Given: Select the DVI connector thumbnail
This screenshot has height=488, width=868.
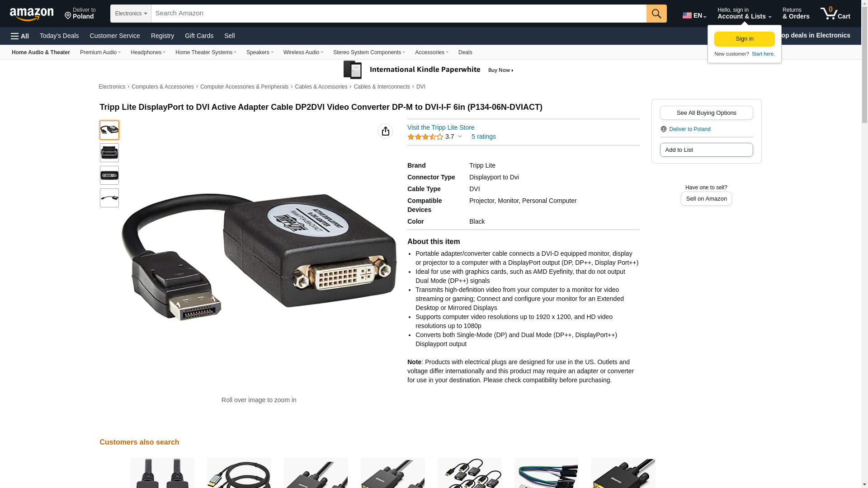Looking at the screenshot, I should coord(109,175).
